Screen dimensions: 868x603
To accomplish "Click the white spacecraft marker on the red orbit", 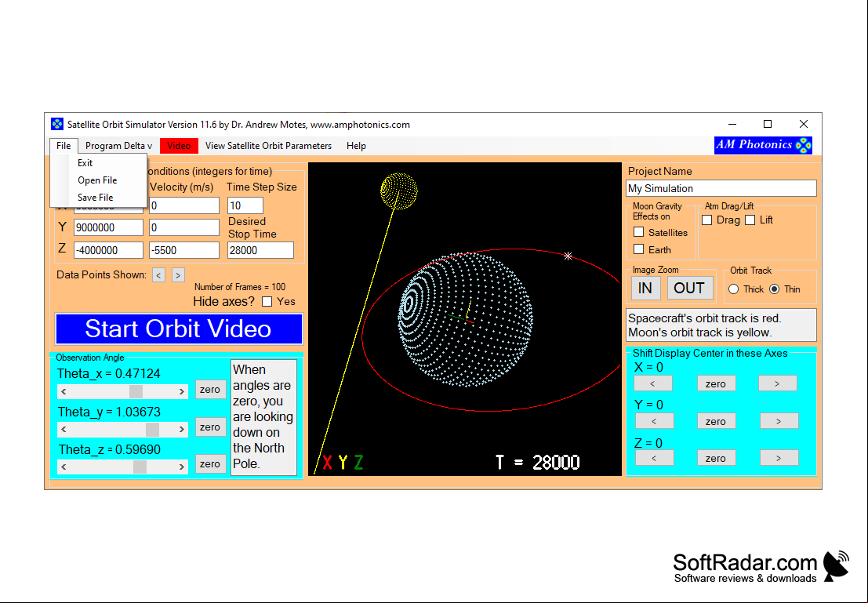I will pos(568,256).
